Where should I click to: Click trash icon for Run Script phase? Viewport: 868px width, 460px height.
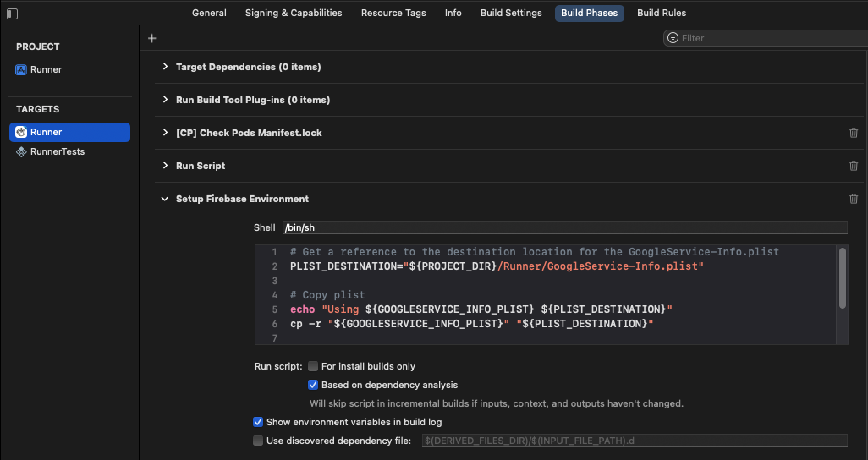tap(853, 166)
